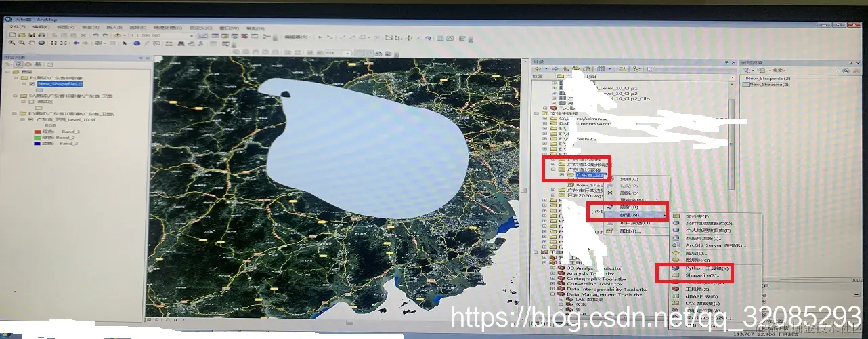Open the View (V) menu

[x=66, y=27]
